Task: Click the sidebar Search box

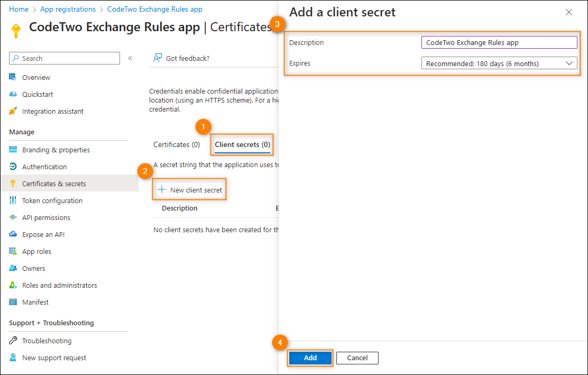Action: coord(65,58)
